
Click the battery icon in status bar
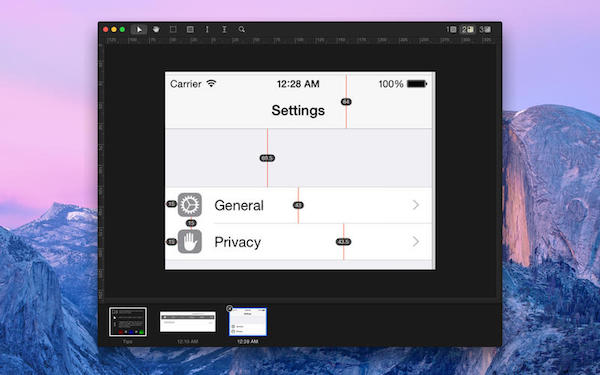[417, 84]
